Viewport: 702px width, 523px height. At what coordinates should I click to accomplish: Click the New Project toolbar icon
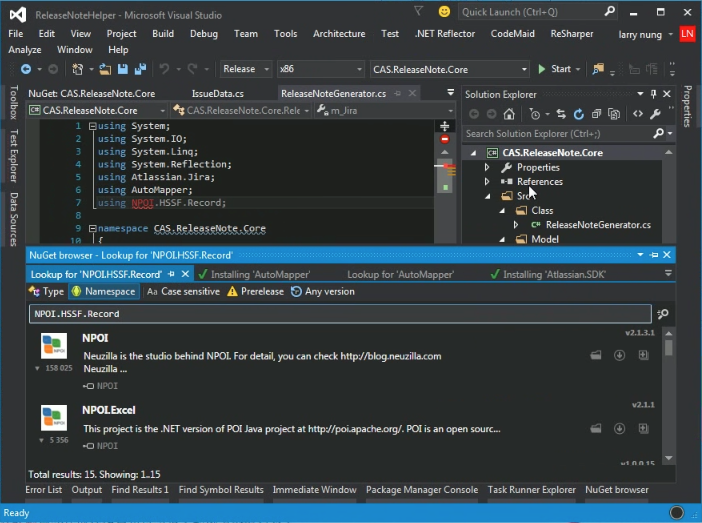[x=77, y=69]
